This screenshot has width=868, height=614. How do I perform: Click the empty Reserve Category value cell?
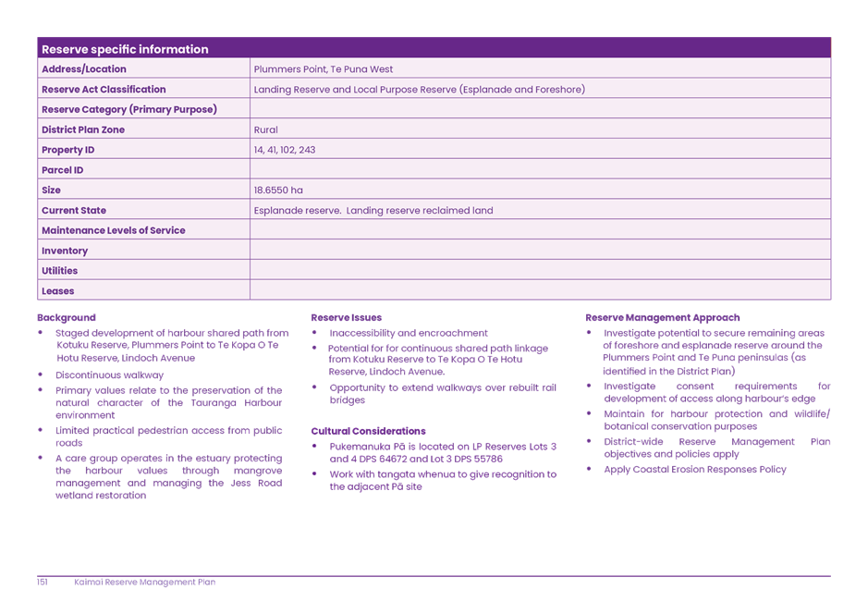coord(540,110)
